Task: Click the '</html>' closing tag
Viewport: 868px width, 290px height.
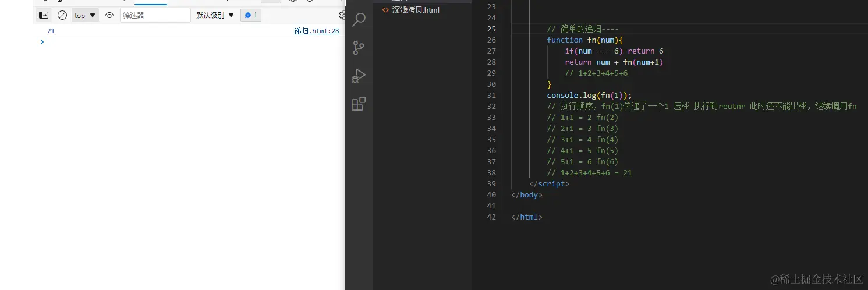Action: click(x=527, y=217)
